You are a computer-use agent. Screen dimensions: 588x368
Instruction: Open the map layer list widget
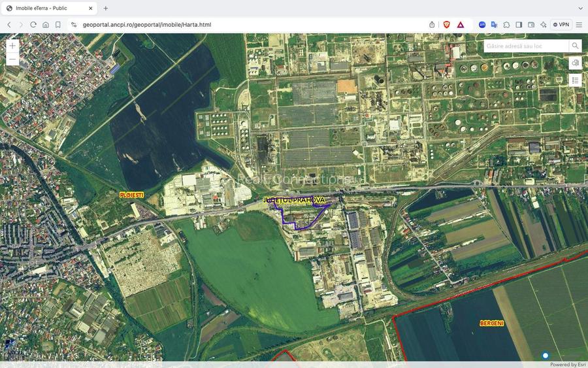point(575,80)
